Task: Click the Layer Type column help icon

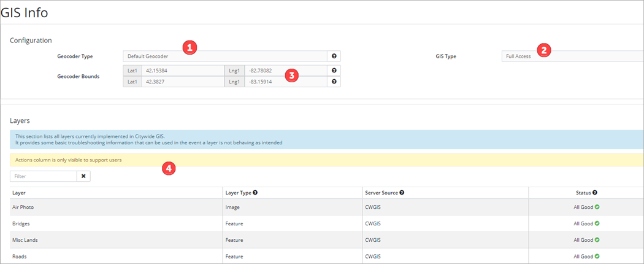Action: click(x=255, y=193)
